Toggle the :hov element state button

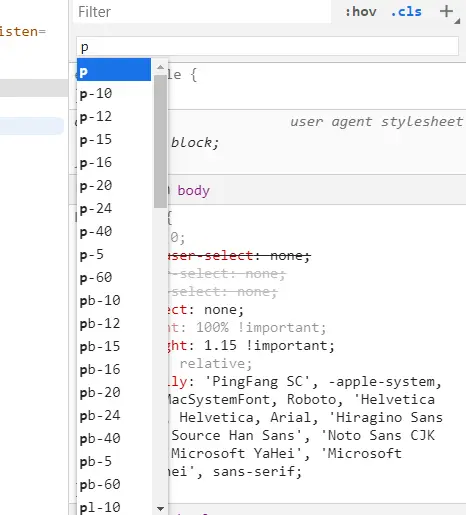coord(361,12)
